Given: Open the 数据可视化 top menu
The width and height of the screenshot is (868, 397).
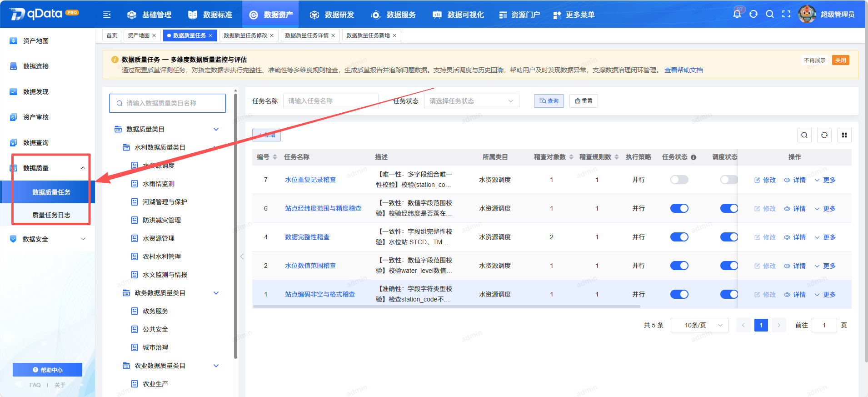Looking at the screenshot, I should [x=458, y=15].
